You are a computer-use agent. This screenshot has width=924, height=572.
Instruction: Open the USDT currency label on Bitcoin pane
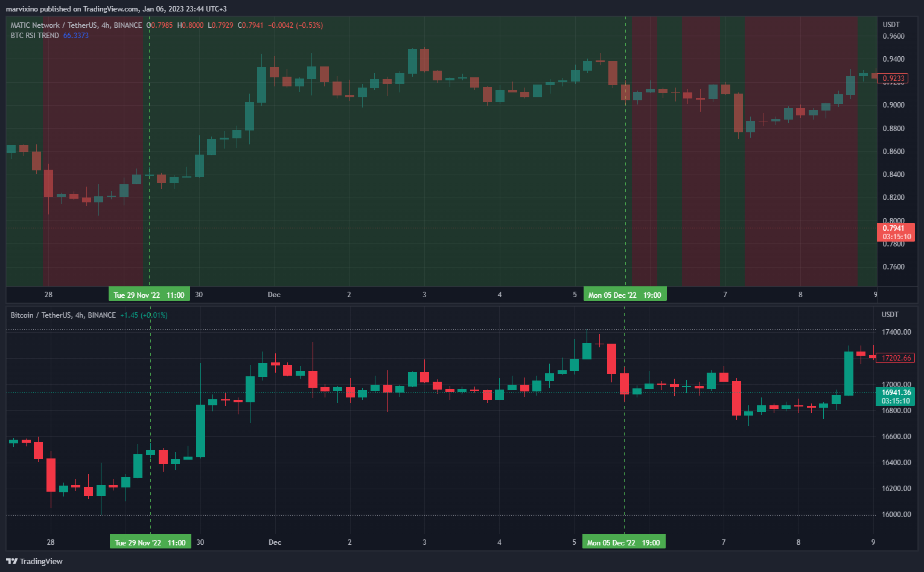coord(890,315)
